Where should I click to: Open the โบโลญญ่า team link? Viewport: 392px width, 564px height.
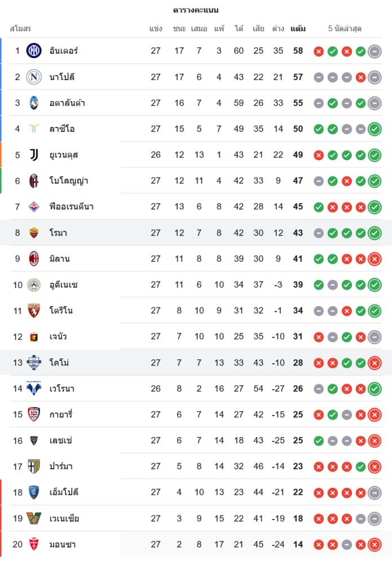click(x=69, y=181)
